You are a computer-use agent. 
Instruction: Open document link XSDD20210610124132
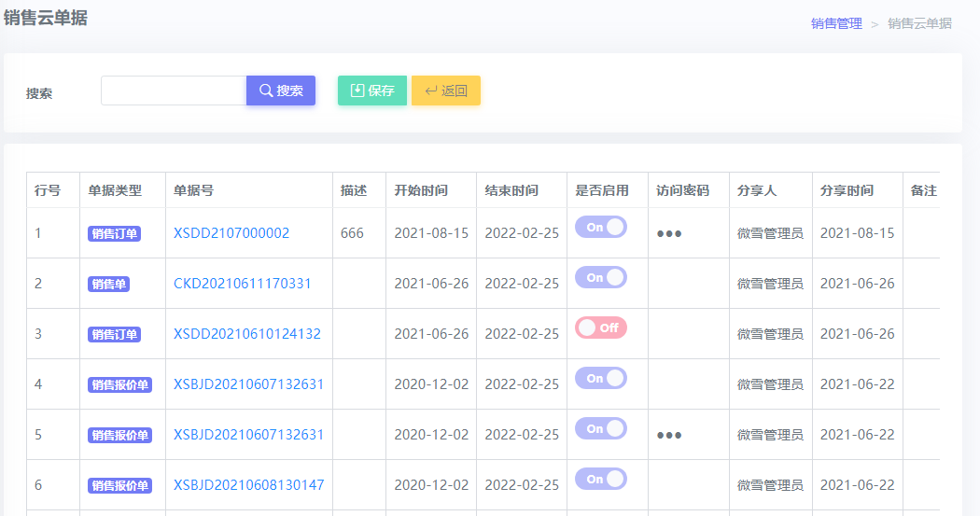247,334
